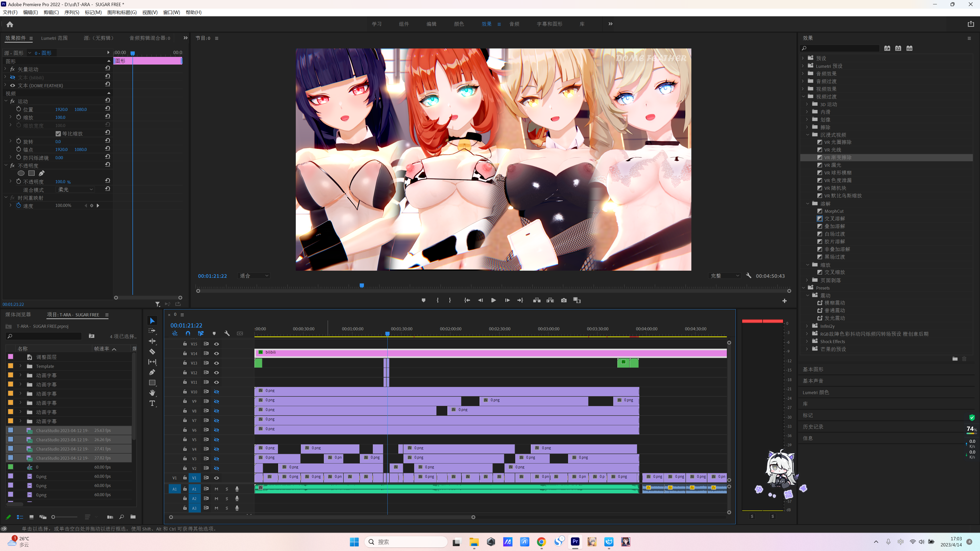Screen dimensions: 980x551
Task: Mute audio track A1
Action: coord(216,489)
